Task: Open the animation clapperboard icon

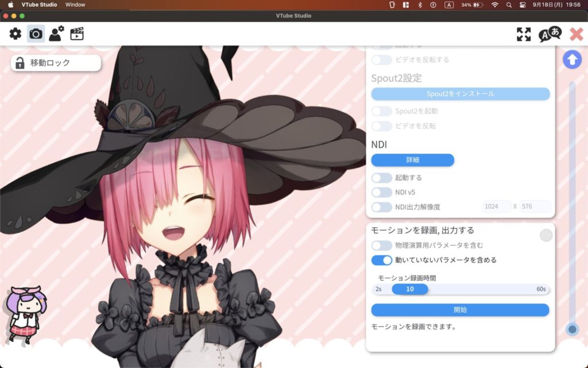Action: pos(77,34)
